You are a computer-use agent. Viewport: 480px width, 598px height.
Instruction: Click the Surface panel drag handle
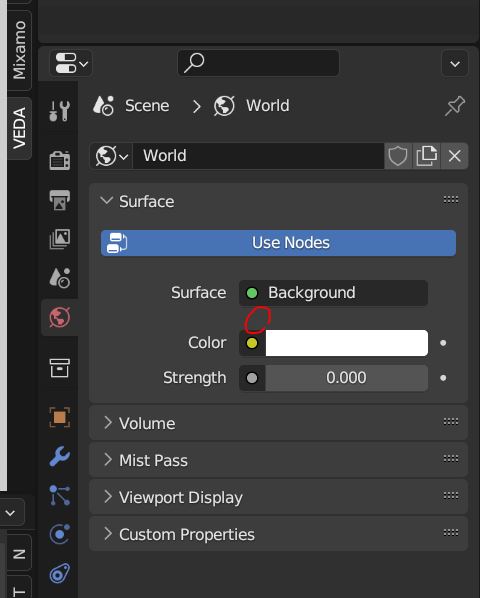tap(451, 200)
